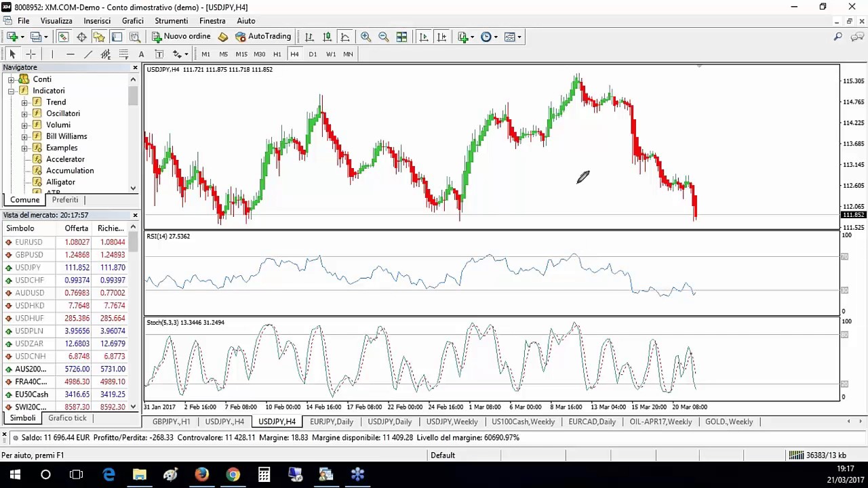Open the arrows tool dropdown
The width and height of the screenshot is (868, 488).
pyautogui.click(x=186, y=54)
